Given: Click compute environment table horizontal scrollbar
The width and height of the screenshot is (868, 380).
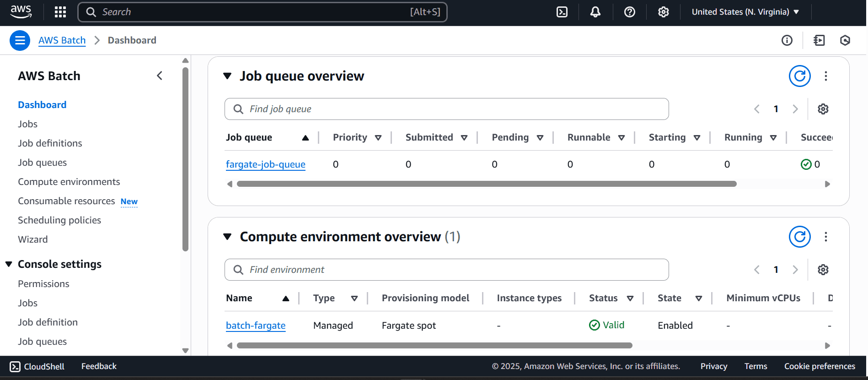Looking at the screenshot, I should click(434, 346).
